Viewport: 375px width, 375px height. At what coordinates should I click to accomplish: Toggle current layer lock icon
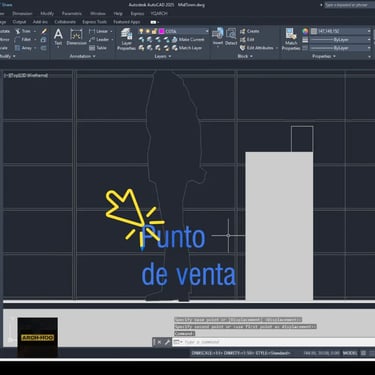[x=154, y=31]
